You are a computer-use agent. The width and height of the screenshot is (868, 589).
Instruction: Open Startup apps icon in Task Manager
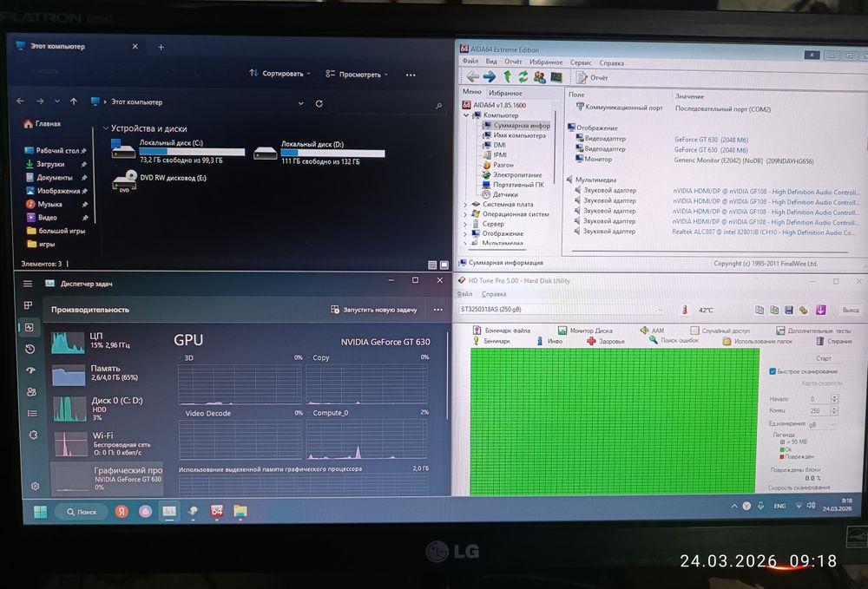pyautogui.click(x=30, y=370)
